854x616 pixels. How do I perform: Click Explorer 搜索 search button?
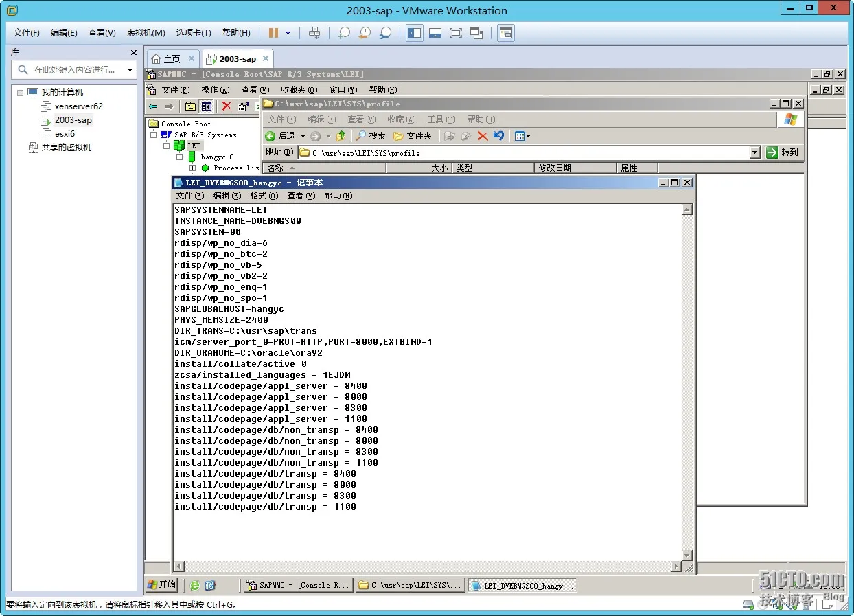point(371,136)
